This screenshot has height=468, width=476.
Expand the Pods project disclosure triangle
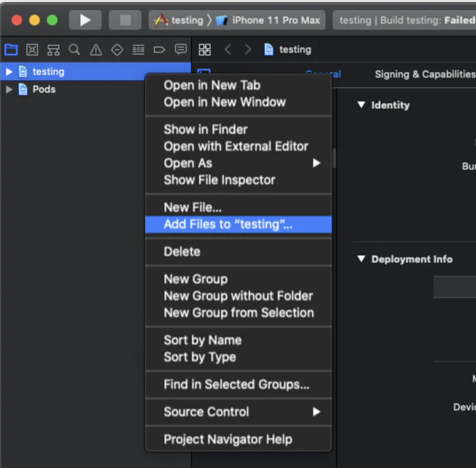(9, 89)
